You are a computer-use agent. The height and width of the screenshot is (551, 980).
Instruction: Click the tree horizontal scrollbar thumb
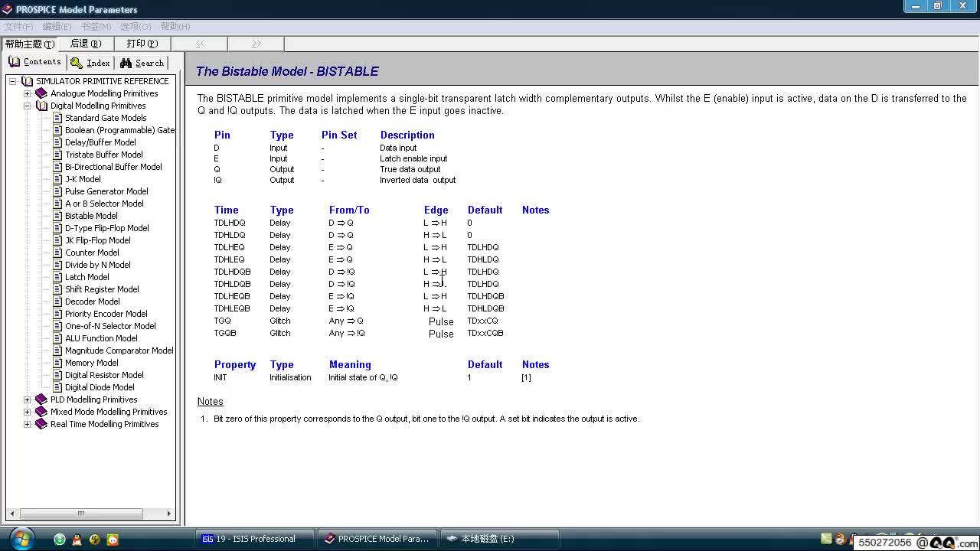(x=80, y=514)
